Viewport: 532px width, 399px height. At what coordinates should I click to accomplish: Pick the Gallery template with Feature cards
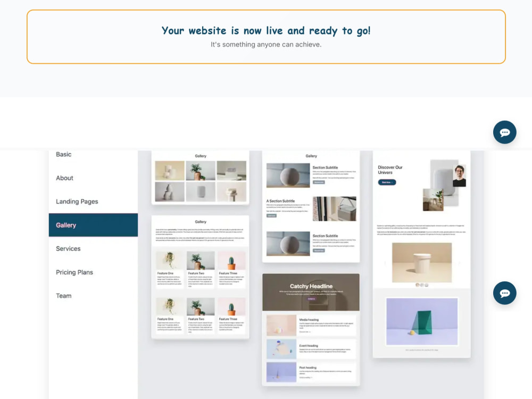pyautogui.click(x=200, y=277)
